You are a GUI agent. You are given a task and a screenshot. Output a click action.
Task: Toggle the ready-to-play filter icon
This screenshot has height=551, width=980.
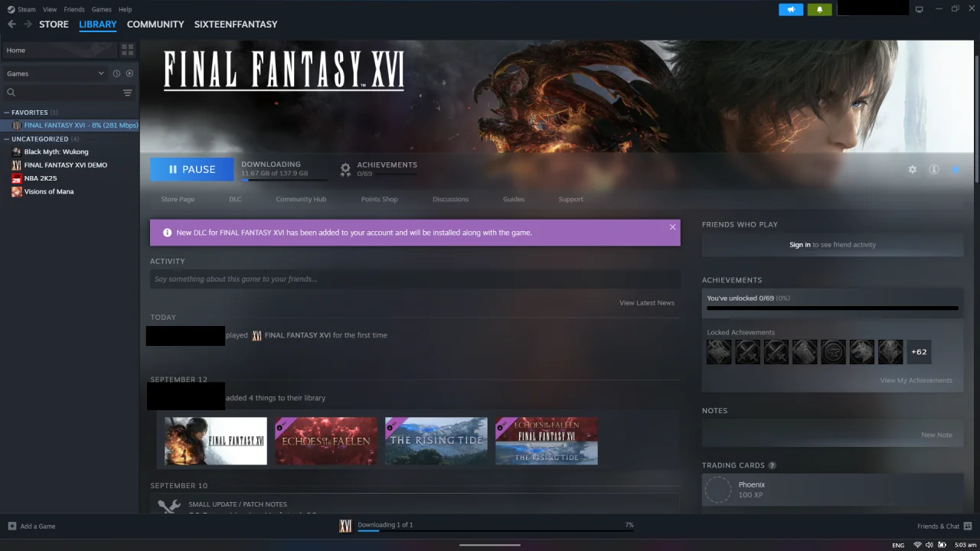pos(129,73)
